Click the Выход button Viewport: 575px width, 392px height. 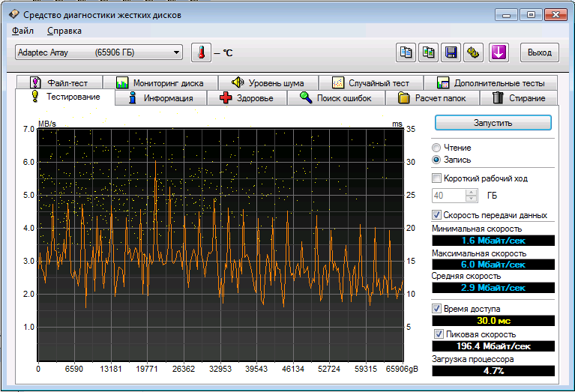tap(539, 52)
